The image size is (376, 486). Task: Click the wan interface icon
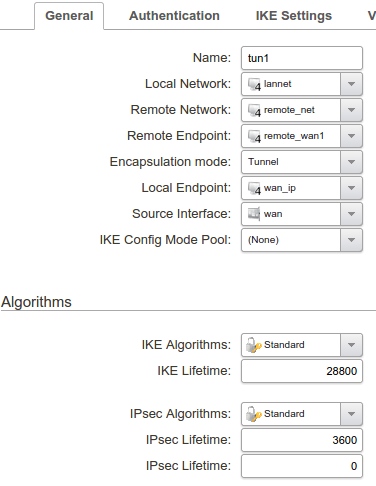point(254,214)
